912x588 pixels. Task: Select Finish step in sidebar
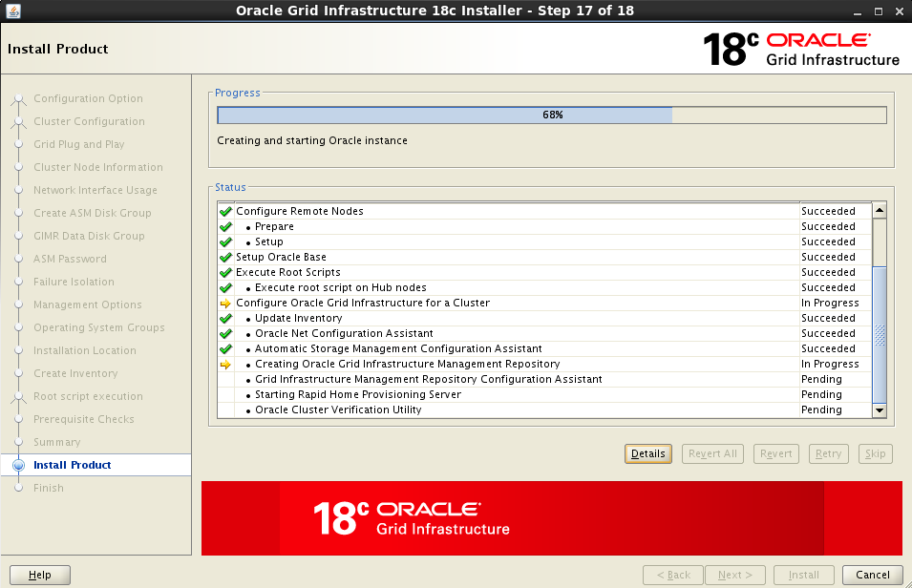click(x=49, y=488)
